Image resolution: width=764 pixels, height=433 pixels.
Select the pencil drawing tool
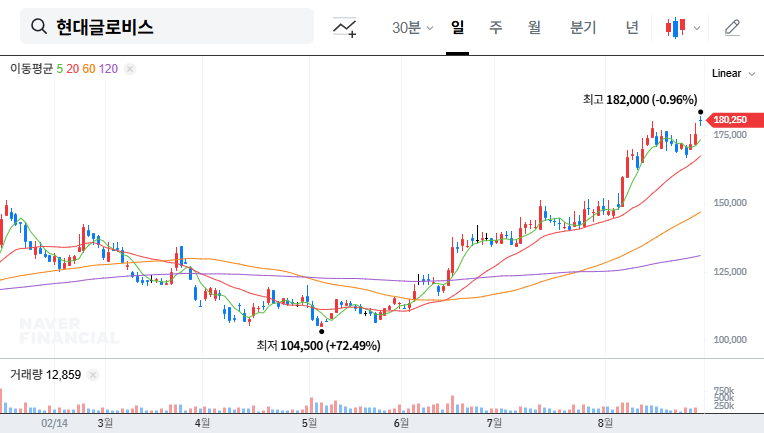[732, 28]
